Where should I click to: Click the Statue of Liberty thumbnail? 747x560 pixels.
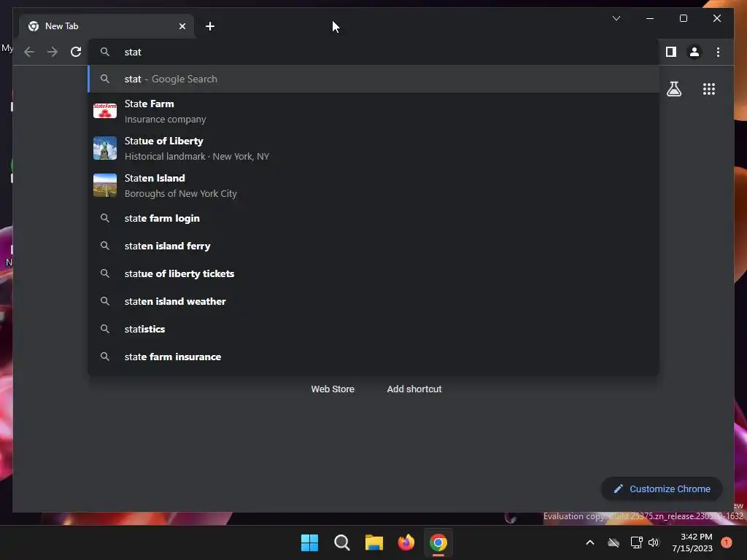click(x=105, y=148)
